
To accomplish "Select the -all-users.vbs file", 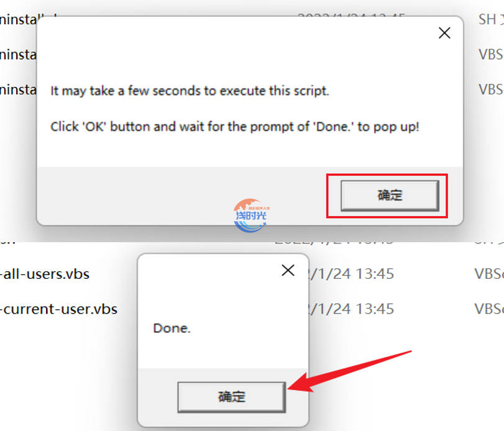I will point(45,274).
